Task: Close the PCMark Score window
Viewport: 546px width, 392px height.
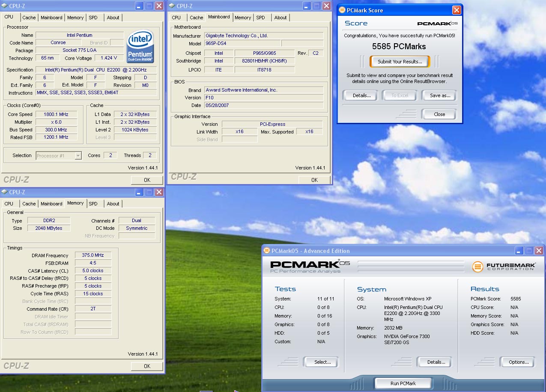Action: [x=457, y=10]
